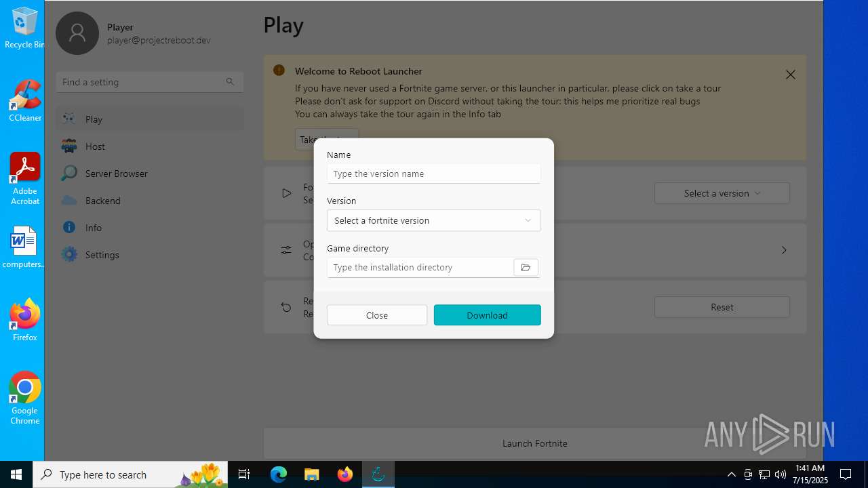Click the Name field to enter a version name
Image resolution: width=868 pixels, height=488 pixels.
[433, 174]
